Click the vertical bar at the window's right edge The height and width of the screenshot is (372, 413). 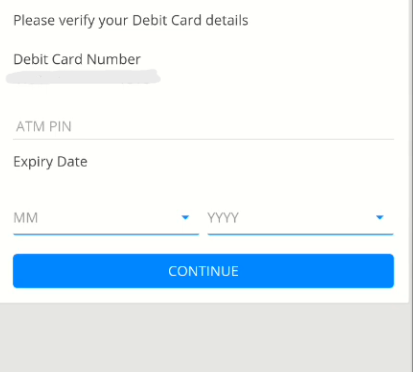tap(411, 186)
